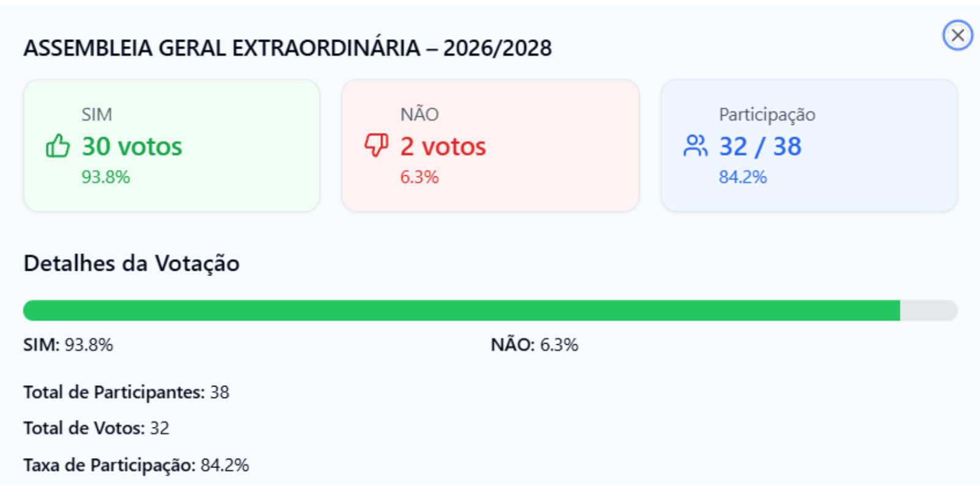This screenshot has height=490, width=980.
Task: Click the green filled part of progress bar
Action: click(459, 311)
